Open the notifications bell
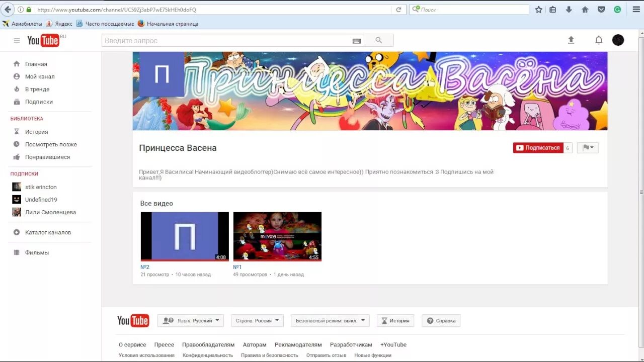644x362 pixels. (x=599, y=40)
